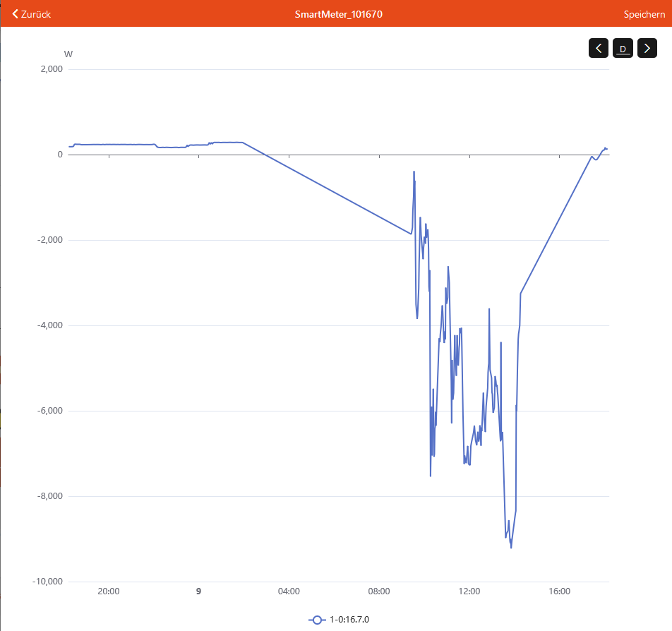Click the -6,000 value on the Y axis
Image resolution: width=672 pixels, height=631 pixels.
point(49,411)
